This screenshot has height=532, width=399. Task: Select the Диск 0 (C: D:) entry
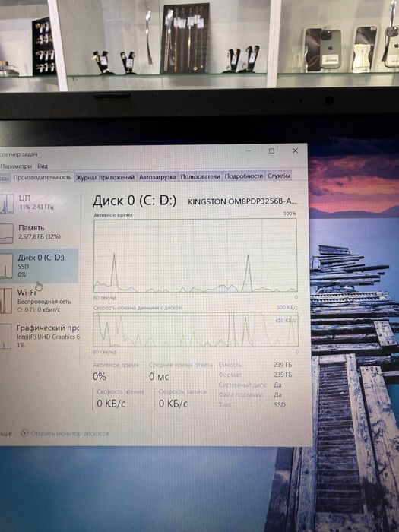pos(39,266)
